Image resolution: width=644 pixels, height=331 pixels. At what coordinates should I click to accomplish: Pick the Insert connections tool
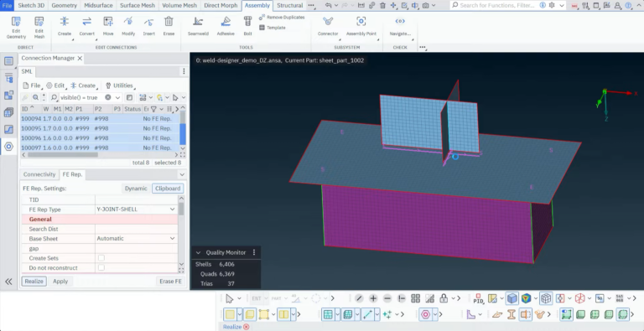148,27
